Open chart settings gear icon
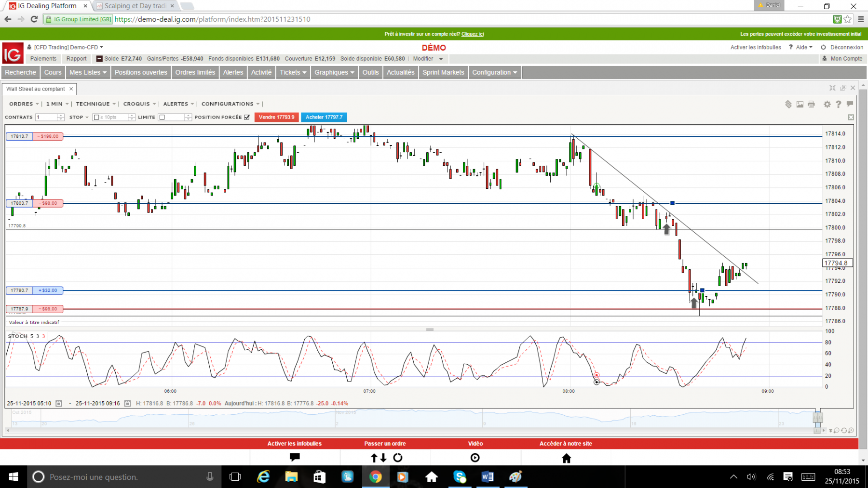Image resolution: width=868 pixels, height=488 pixels. point(827,104)
